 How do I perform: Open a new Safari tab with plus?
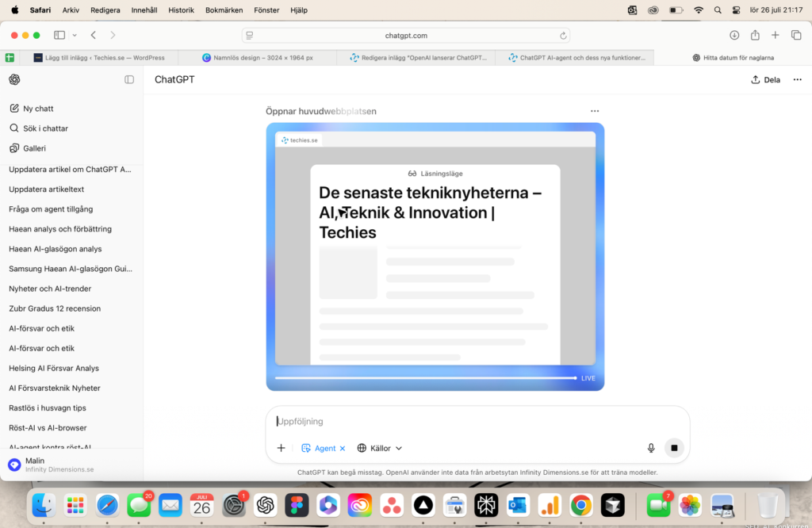(776, 35)
